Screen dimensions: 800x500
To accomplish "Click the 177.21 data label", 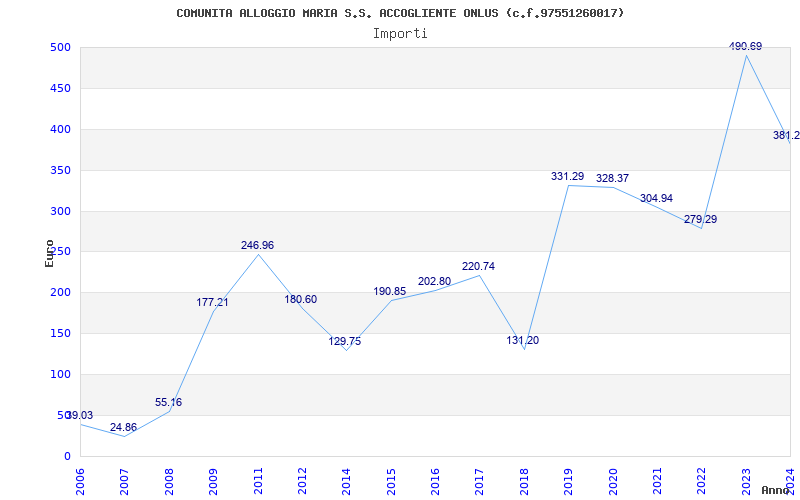I will [x=212, y=303].
